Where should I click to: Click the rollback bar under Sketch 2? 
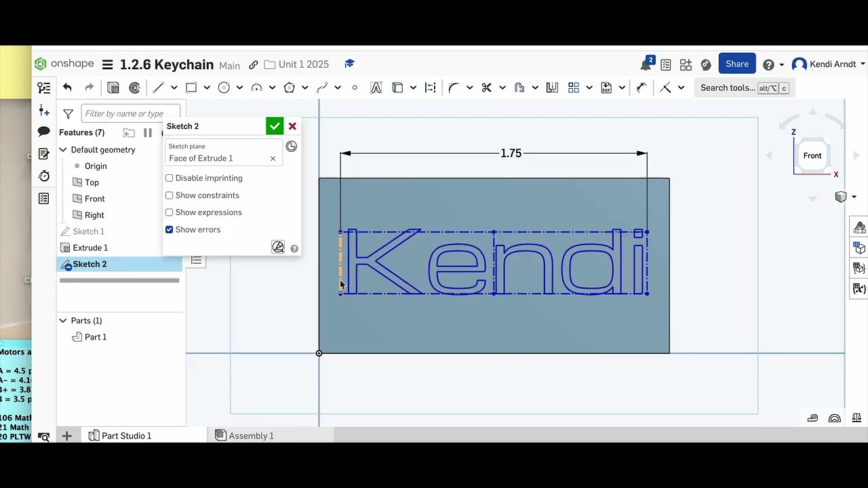(x=119, y=280)
